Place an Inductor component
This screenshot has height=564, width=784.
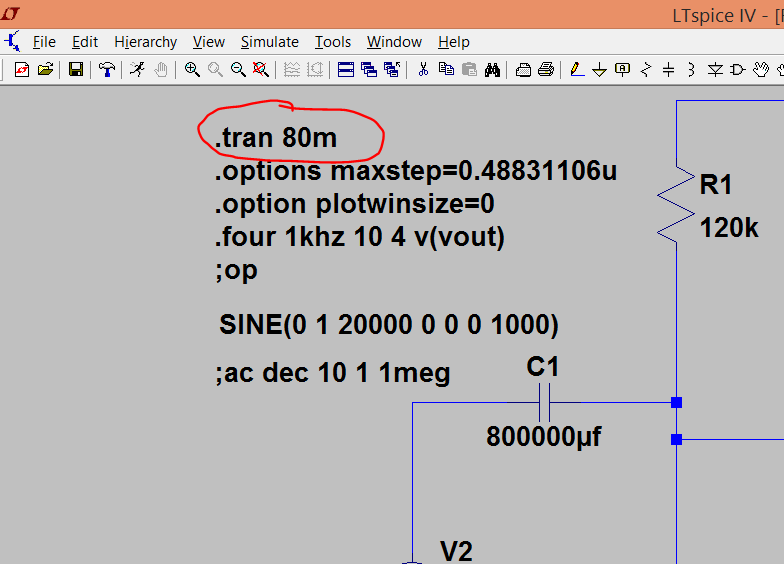click(692, 70)
